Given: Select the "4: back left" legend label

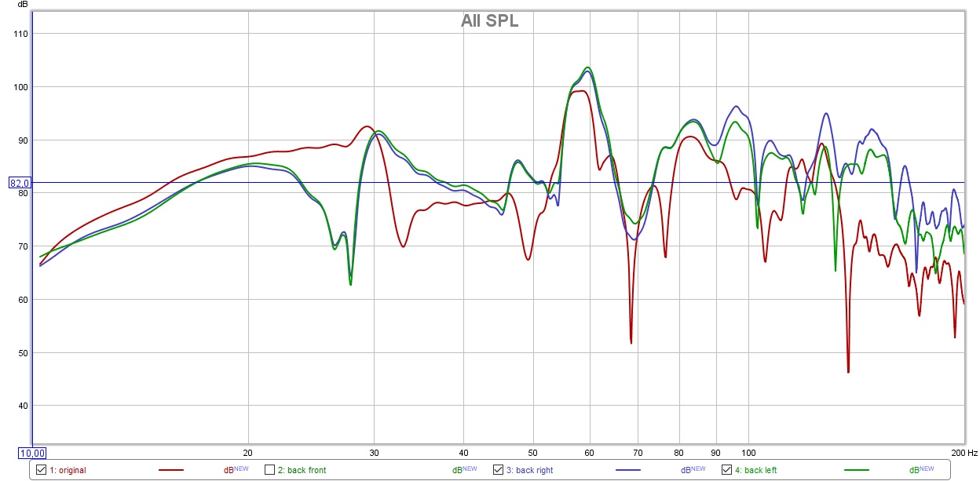Looking at the screenshot, I should pyautogui.click(x=755, y=471).
